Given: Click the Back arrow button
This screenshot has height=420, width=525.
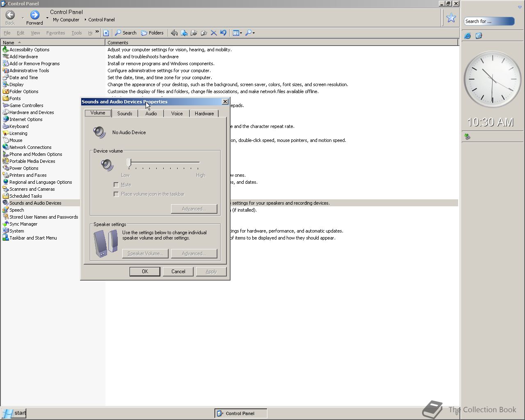Looking at the screenshot, I should pyautogui.click(x=10, y=17).
